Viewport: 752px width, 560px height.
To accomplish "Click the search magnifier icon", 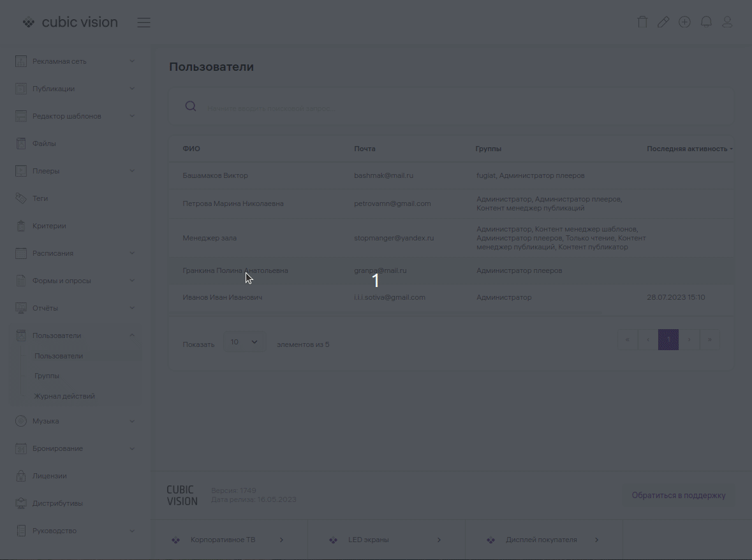I will coord(190,107).
